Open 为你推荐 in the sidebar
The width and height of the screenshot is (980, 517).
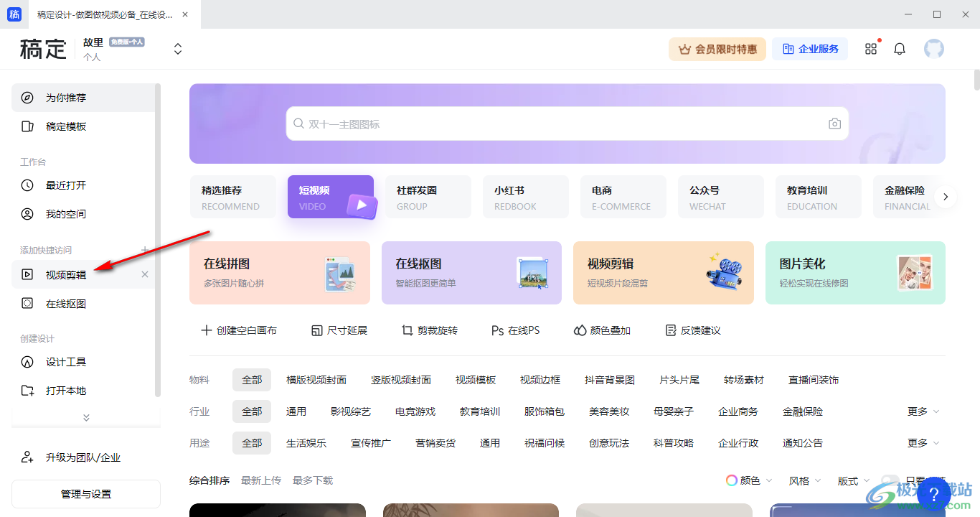[x=83, y=98]
